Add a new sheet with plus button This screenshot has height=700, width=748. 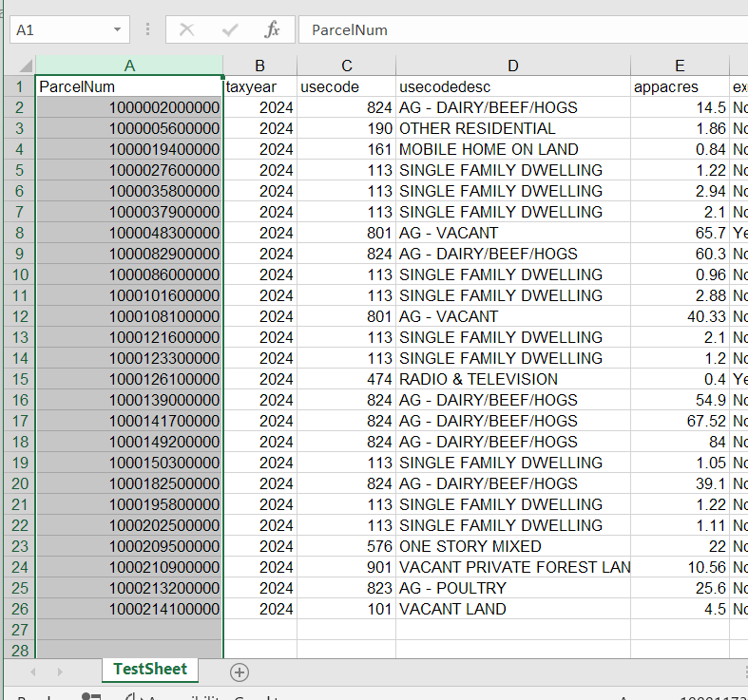239,672
